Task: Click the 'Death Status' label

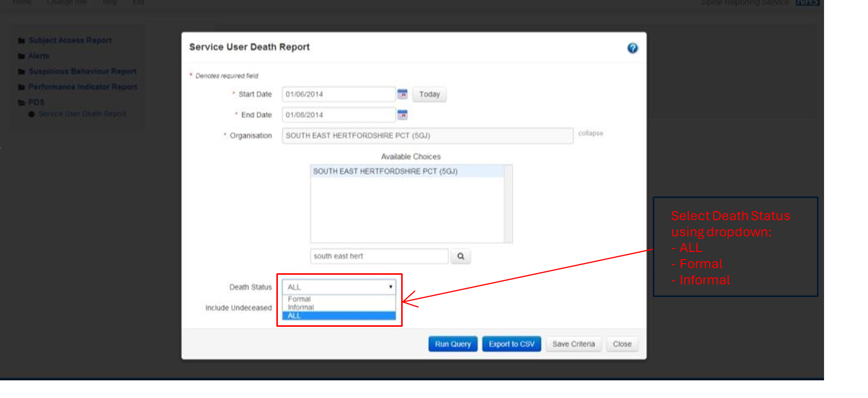Action: click(x=251, y=287)
